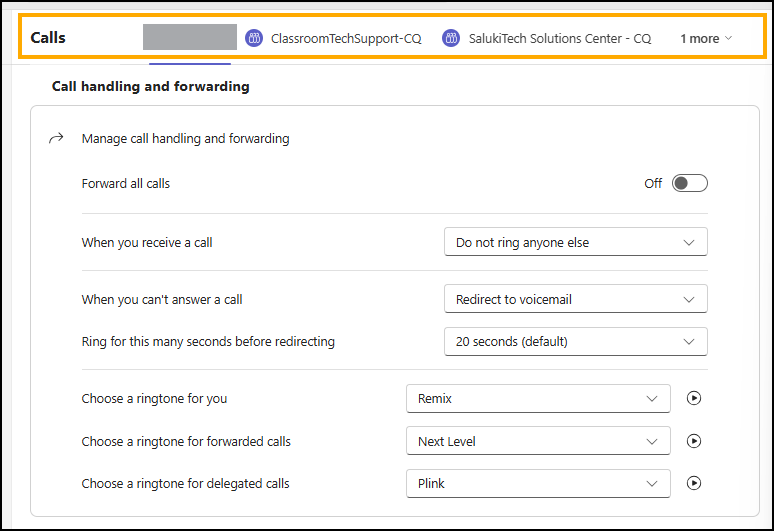The width and height of the screenshot is (774, 531).
Task: Open the Redirect to voicemail dropdown
Action: pyautogui.click(x=576, y=299)
